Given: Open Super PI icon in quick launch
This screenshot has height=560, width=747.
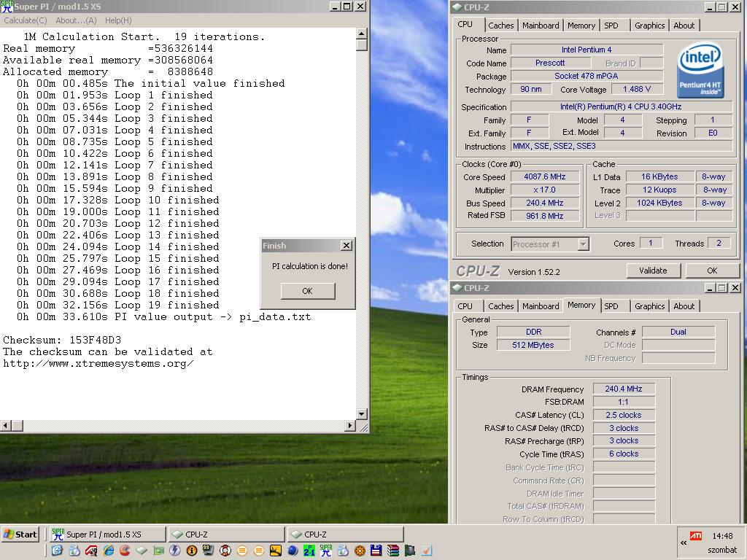Looking at the screenshot, I should pyautogui.click(x=326, y=551).
